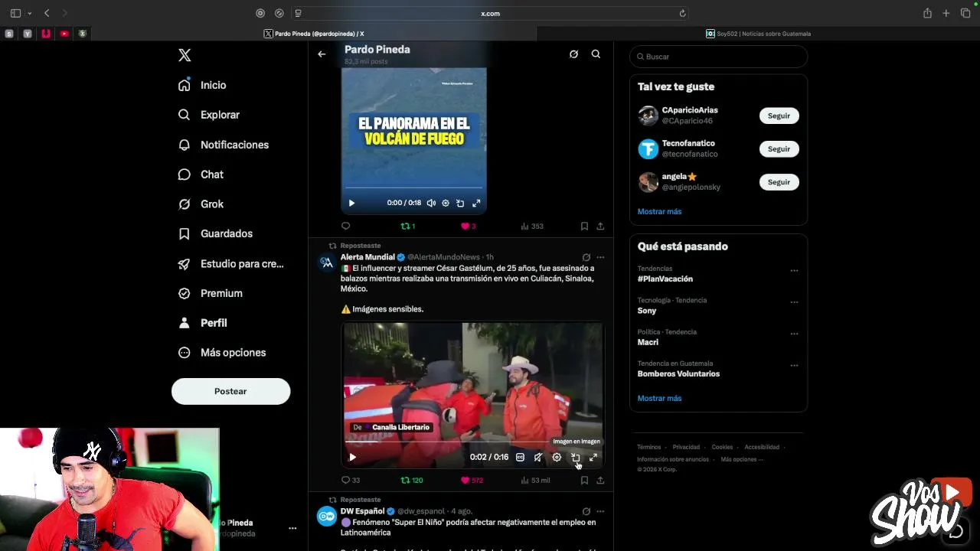Ask Grok about the Alerta Mundial post
This screenshot has width=980, height=551.
tap(586, 257)
